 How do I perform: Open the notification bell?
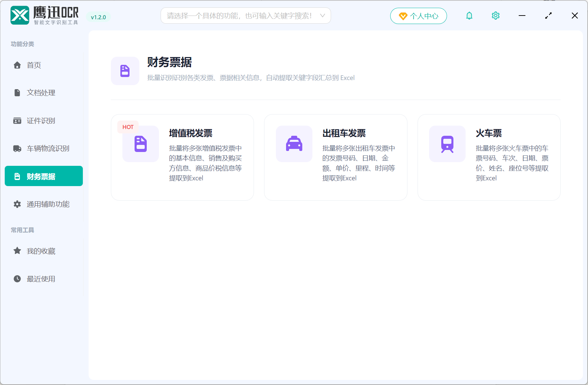pos(469,15)
